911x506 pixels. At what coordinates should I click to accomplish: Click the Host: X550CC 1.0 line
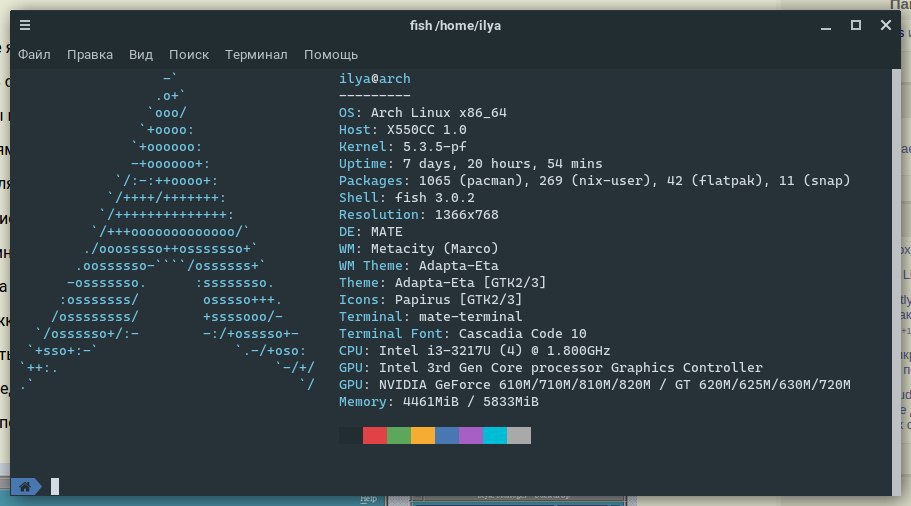403,130
